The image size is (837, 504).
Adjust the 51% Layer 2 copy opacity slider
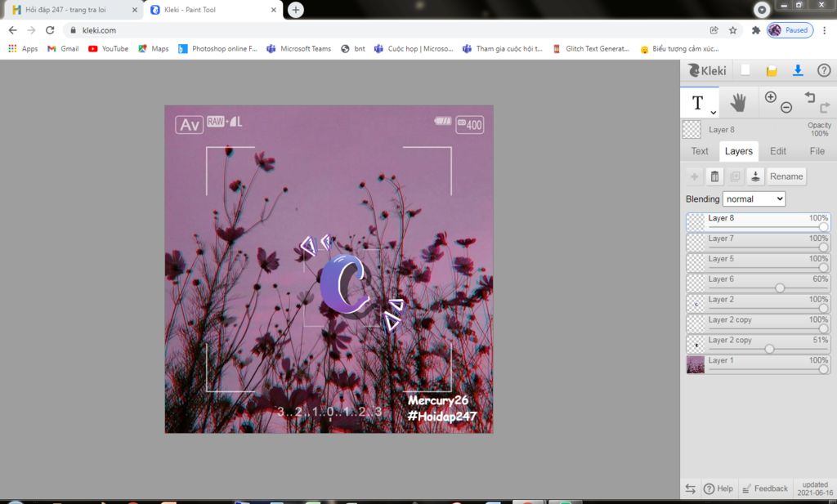pos(769,349)
